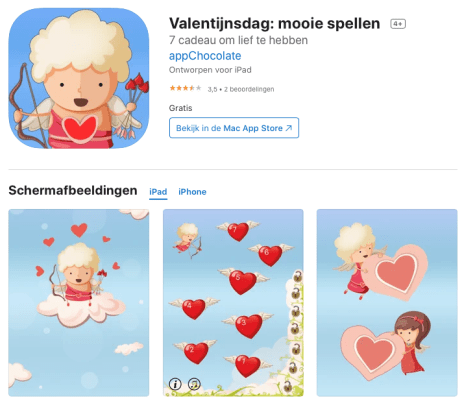Switch to the iPhone screenshots tab
The height and width of the screenshot is (414, 475).
coord(192,192)
